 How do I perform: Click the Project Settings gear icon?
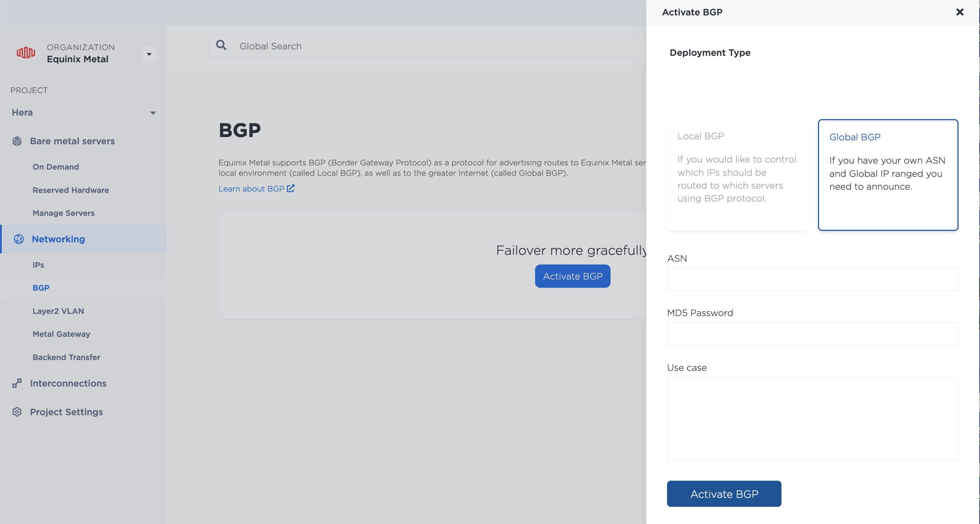tap(17, 412)
